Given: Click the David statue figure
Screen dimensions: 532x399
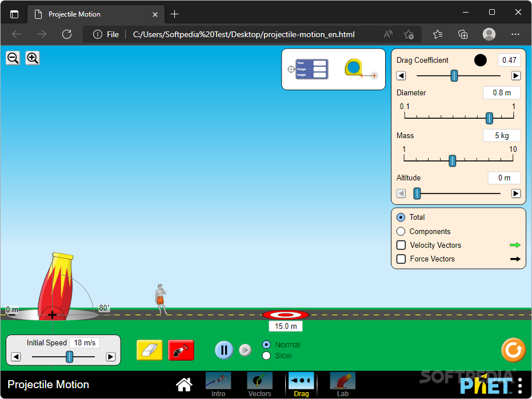Looking at the screenshot, I should (161, 299).
